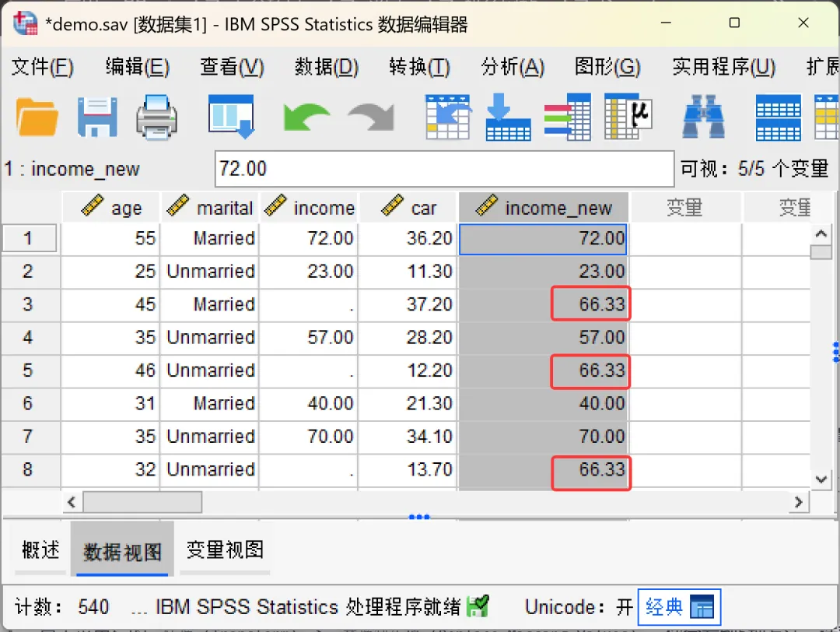Select the income_new column header
The width and height of the screenshot is (840, 632).
click(543, 208)
